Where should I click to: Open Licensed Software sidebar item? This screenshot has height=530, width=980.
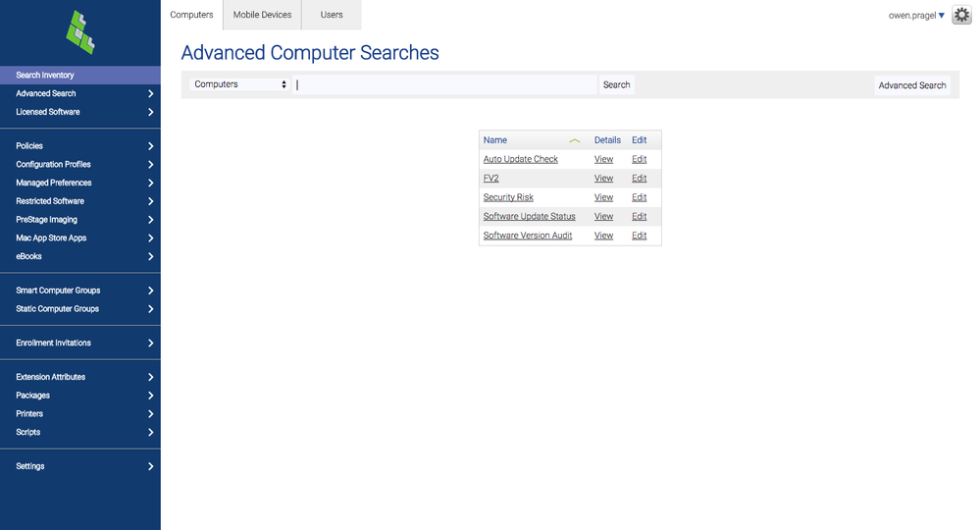[80, 112]
